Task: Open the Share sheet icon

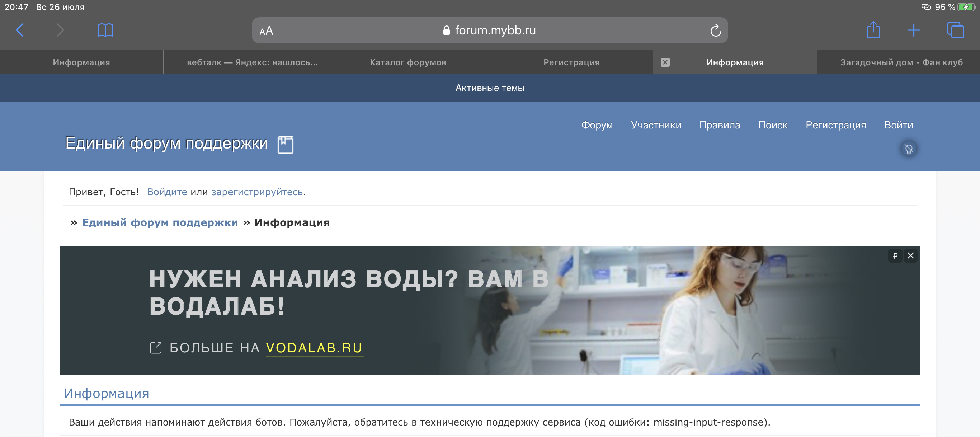Action: click(873, 30)
